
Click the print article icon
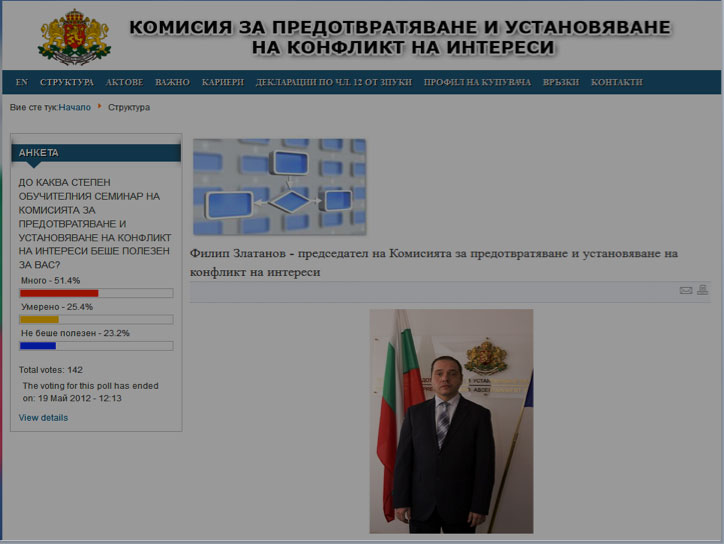pyautogui.click(x=702, y=291)
